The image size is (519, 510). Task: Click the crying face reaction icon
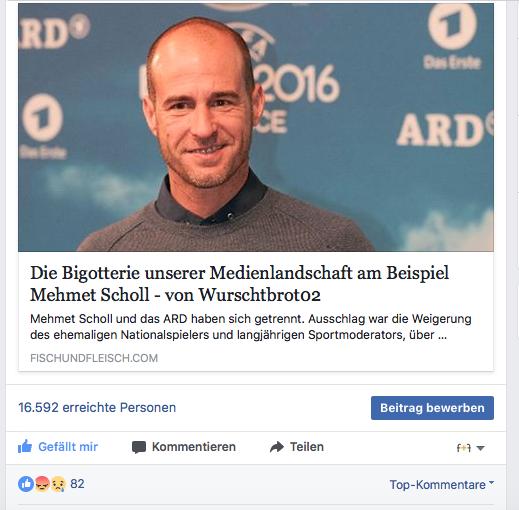pyautogui.click(x=58, y=484)
